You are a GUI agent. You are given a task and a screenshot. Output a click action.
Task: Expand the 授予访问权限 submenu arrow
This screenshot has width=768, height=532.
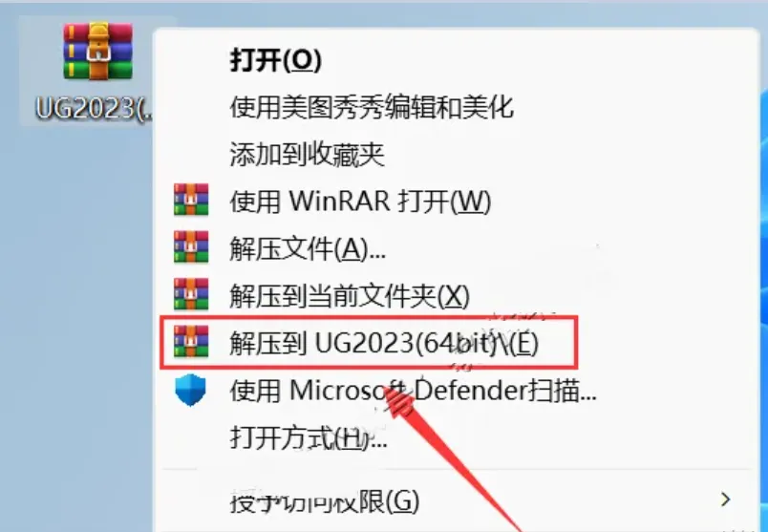tap(726, 500)
